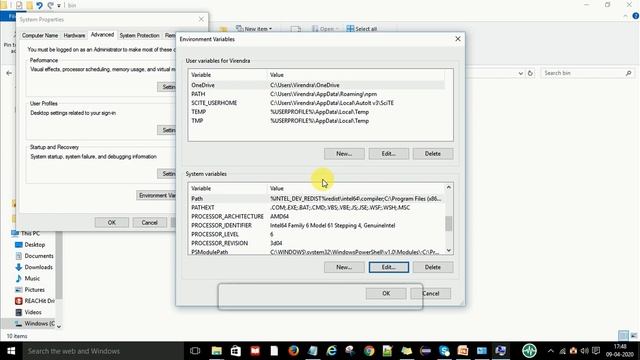Viewport: 640px width, 360px height.
Task: Open the System Protection tab
Action: pos(139,36)
